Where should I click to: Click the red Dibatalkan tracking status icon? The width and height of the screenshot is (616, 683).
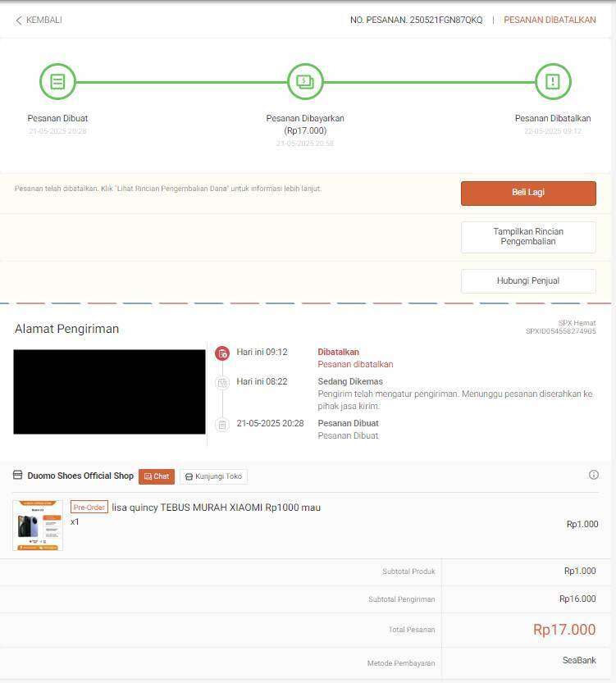pyautogui.click(x=222, y=353)
